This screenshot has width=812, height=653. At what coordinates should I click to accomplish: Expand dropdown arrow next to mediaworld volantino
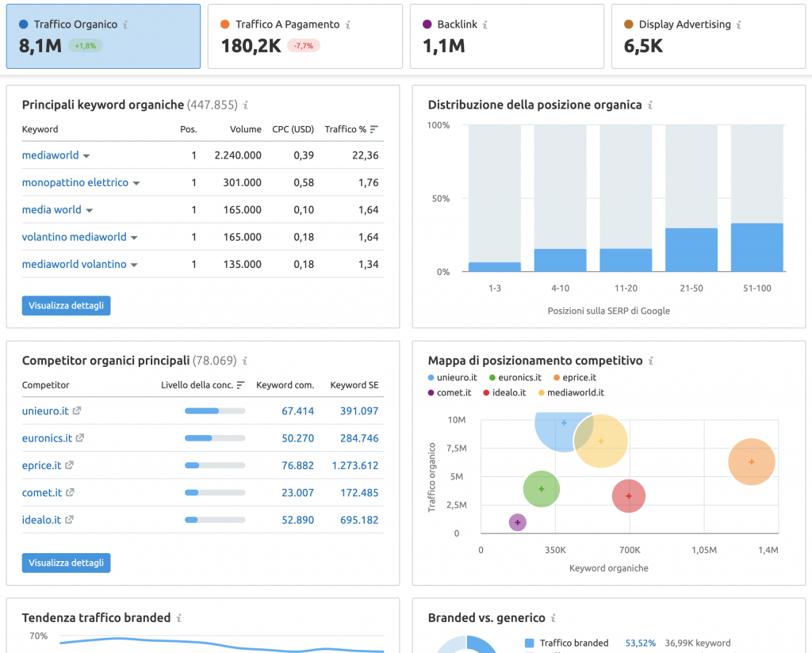click(x=134, y=265)
